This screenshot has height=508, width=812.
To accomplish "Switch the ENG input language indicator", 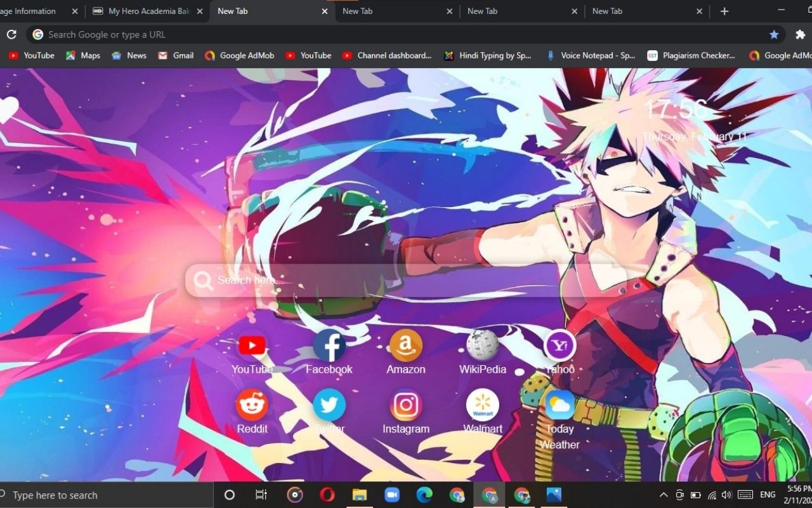I will (x=768, y=495).
